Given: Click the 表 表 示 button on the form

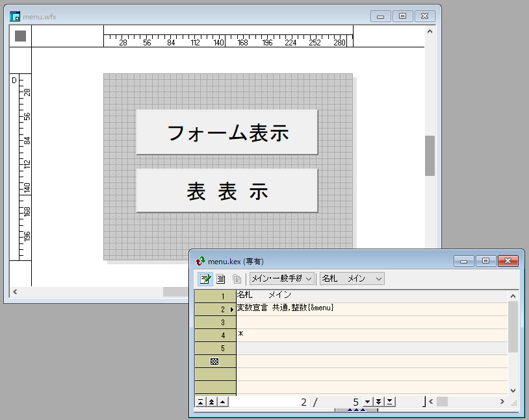Looking at the screenshot, I should (227, 191).
